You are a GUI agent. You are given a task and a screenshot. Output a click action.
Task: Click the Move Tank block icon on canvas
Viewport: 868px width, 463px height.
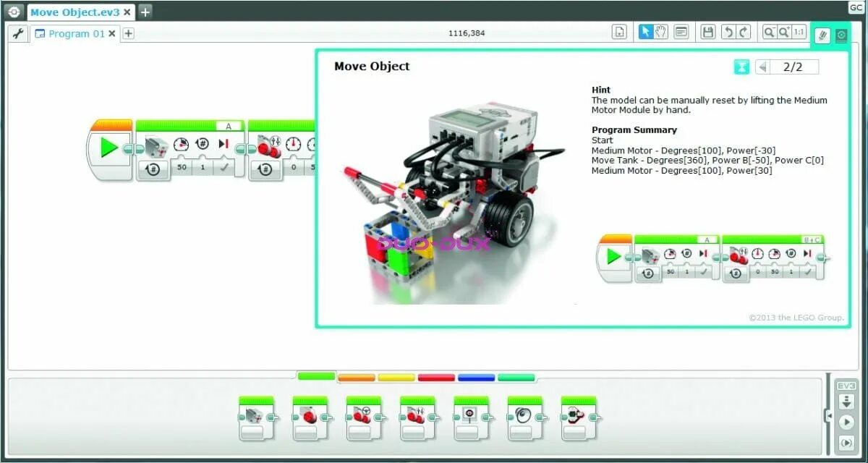click(268, 147)
